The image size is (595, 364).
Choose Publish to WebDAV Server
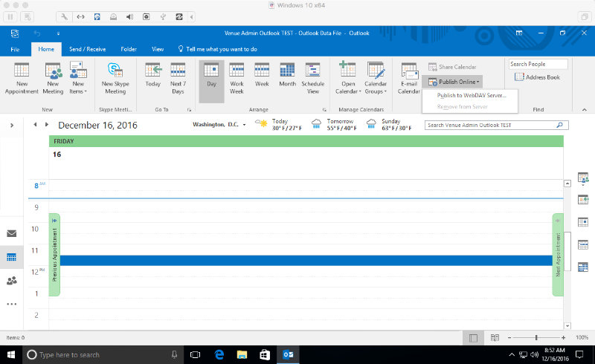[x=472, y=95]
